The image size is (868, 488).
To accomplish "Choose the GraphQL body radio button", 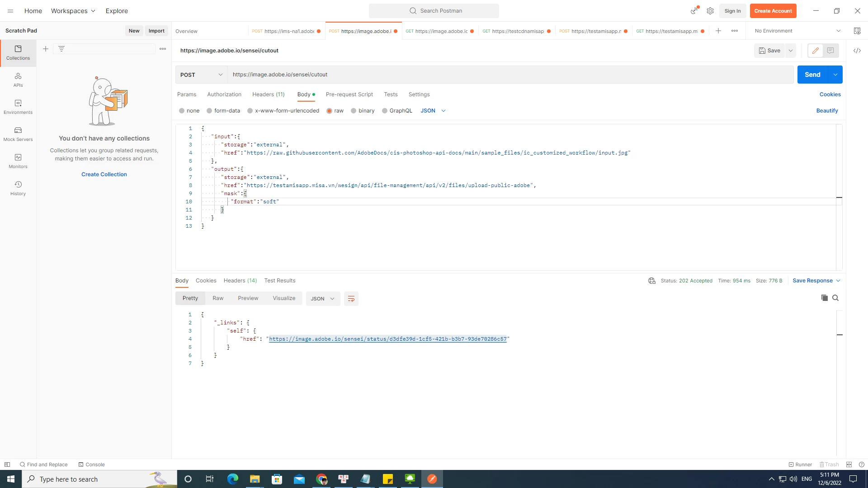I will coord(385,111).
